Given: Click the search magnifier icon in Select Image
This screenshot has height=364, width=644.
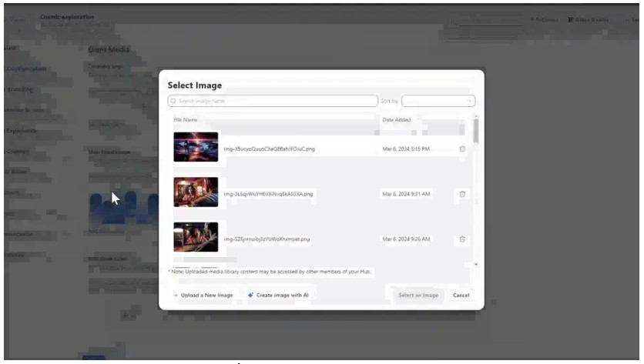Looking at the screenshot, I should 173,101.
